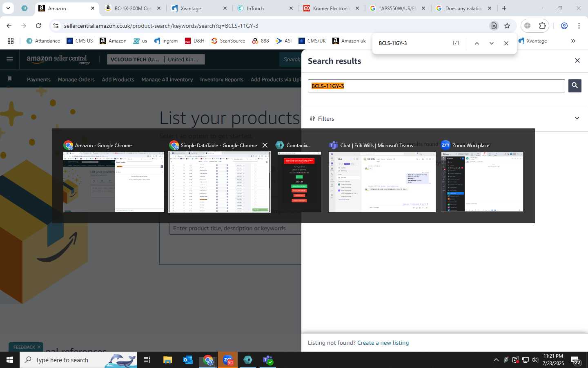Click the highlighted BCLS-11GY-3 search field
The image size is (588, 368).
click(x=436, y=86)
